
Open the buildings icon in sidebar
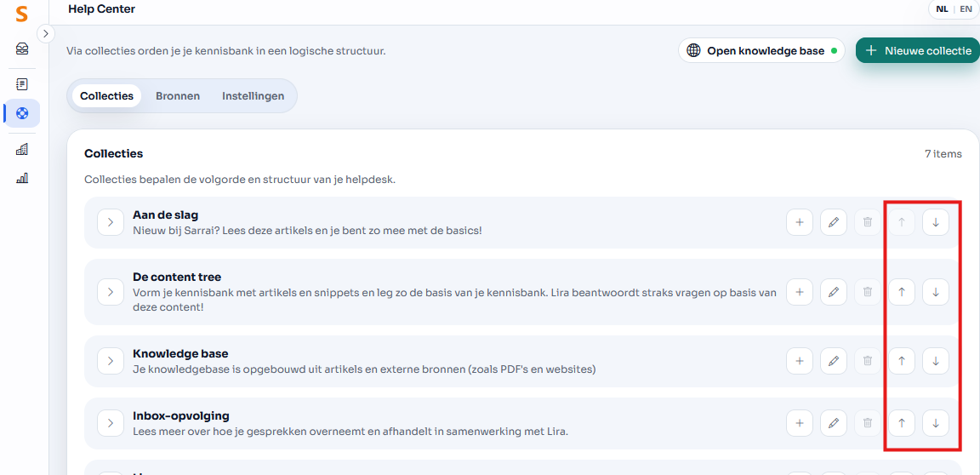coord(22,149)
